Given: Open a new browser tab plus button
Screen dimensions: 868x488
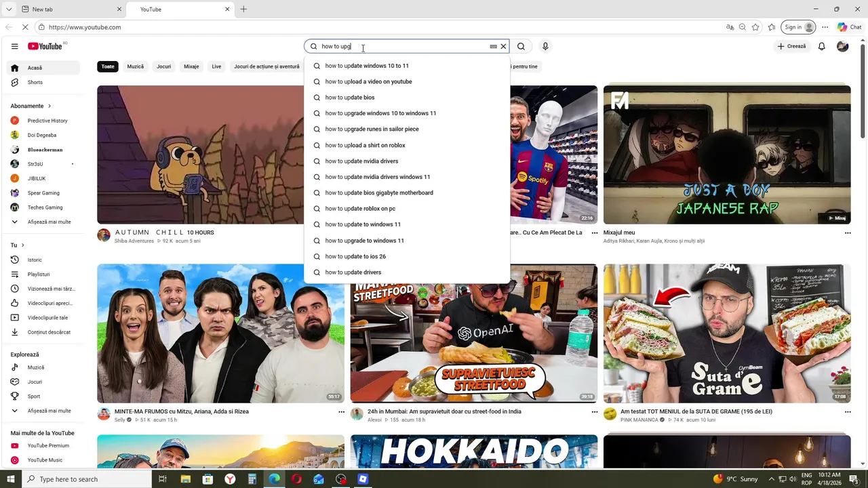Looking at the screenshot, I should (243, 9).
